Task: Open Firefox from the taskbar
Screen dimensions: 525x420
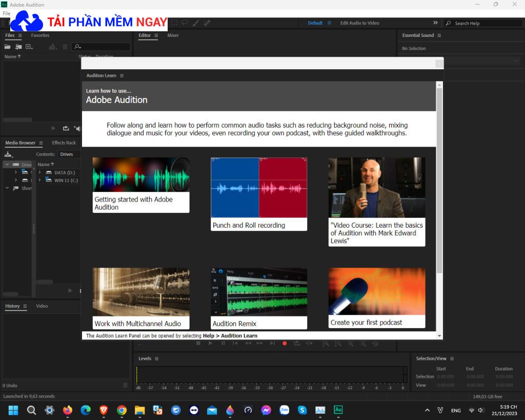Action: [x=68, y=410]
